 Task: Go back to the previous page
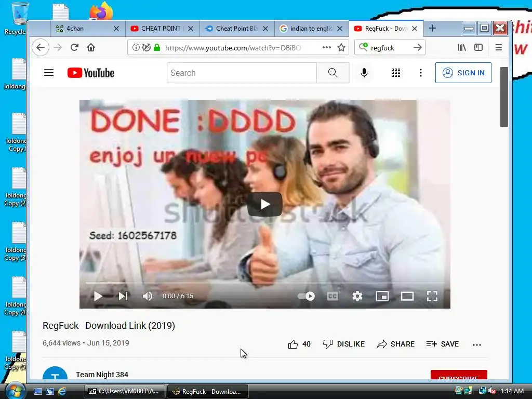(41, 47)
